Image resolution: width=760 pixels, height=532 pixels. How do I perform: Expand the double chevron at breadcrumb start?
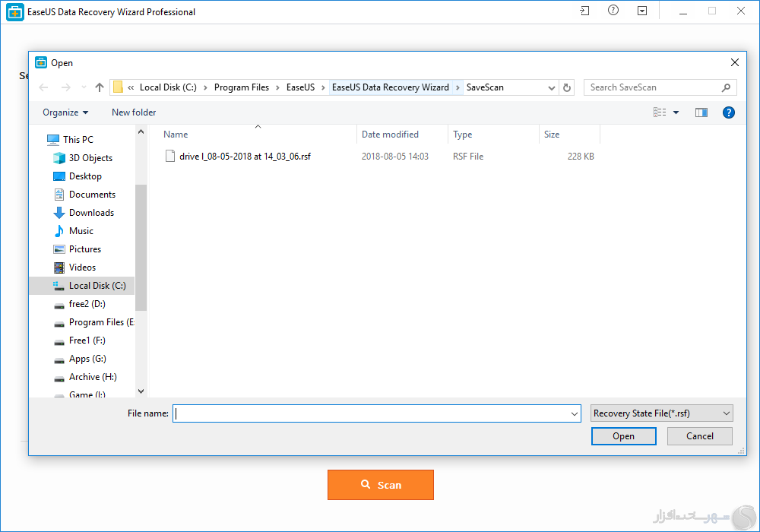coord(131,87)
